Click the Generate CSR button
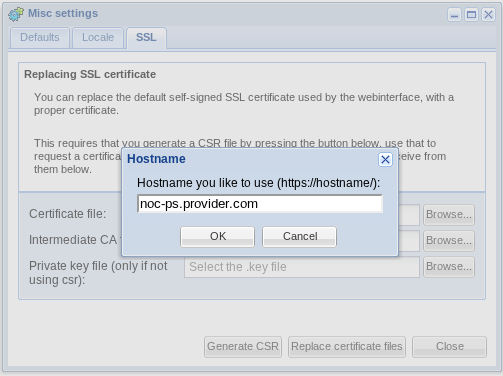The image size is (503, 376). (243, 347)
